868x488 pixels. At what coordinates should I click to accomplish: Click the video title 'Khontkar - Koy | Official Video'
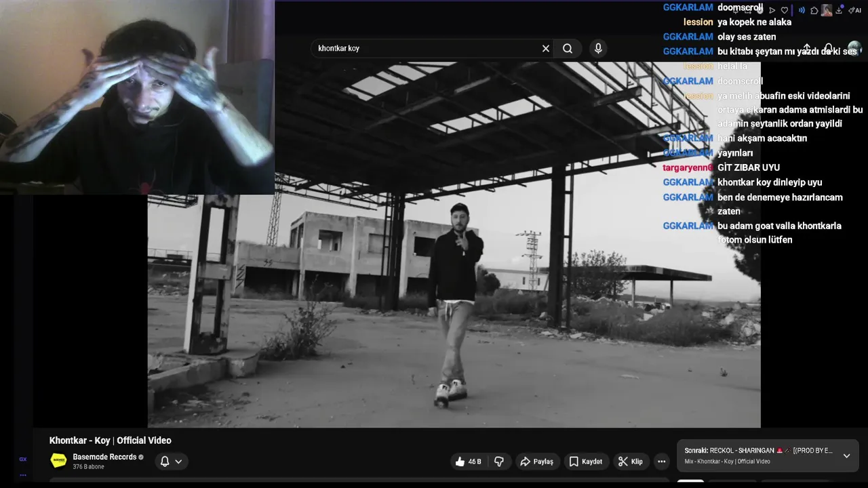pyautogui.click(x=110, y=441)
